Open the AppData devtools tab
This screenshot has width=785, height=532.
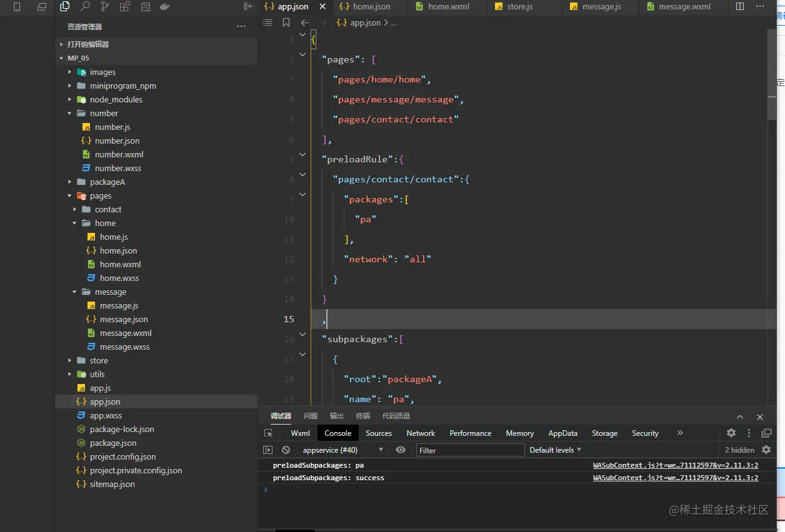[x=563, y=433]
